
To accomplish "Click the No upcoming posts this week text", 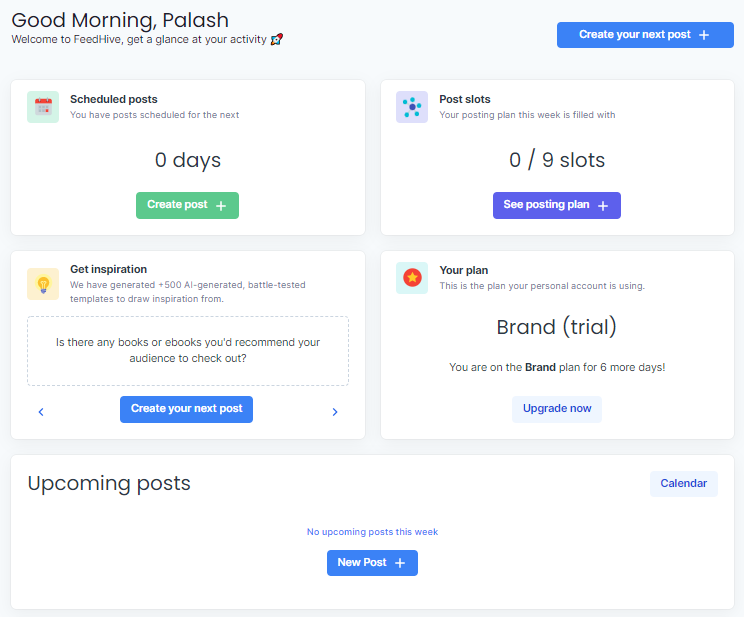I will pos(372,532).
